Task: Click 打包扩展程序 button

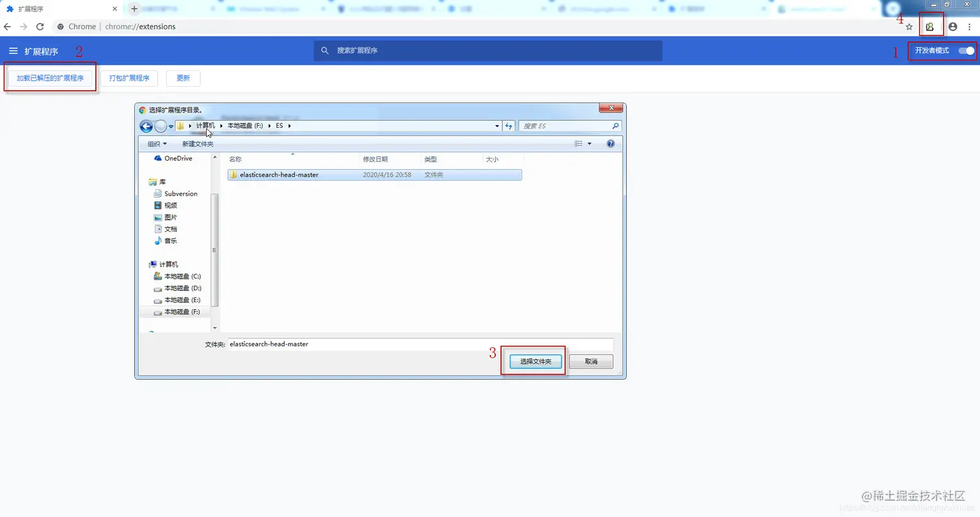Action: click(x=129, y=78)
